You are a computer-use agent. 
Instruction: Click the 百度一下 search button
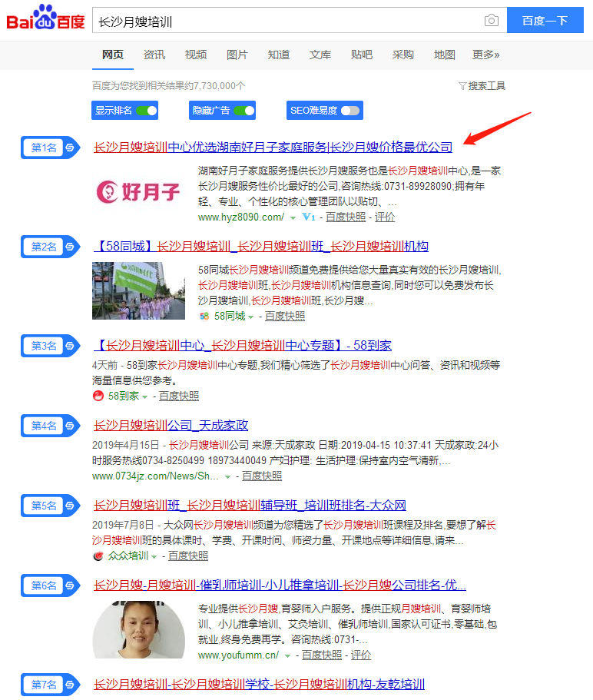coord(545,20)
